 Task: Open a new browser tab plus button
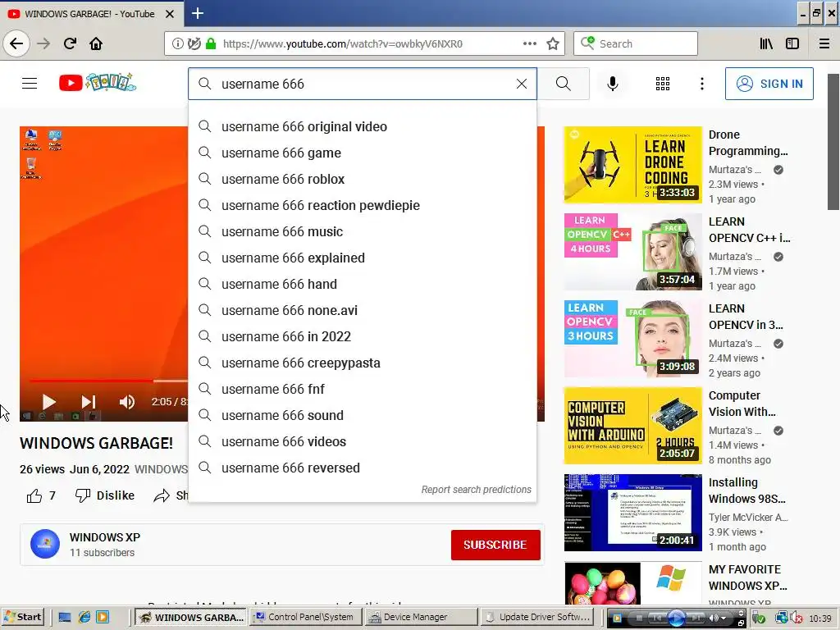197,13
